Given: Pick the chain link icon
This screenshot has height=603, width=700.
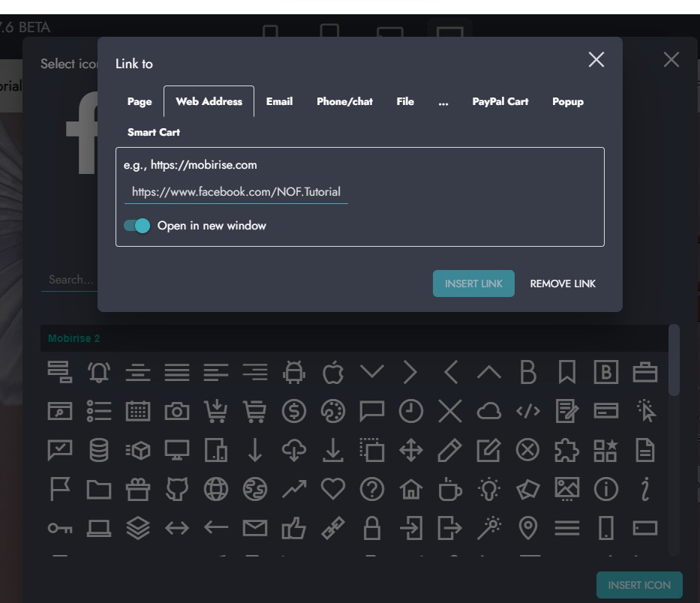Looking at the screenshot, I should click(333, 529).
